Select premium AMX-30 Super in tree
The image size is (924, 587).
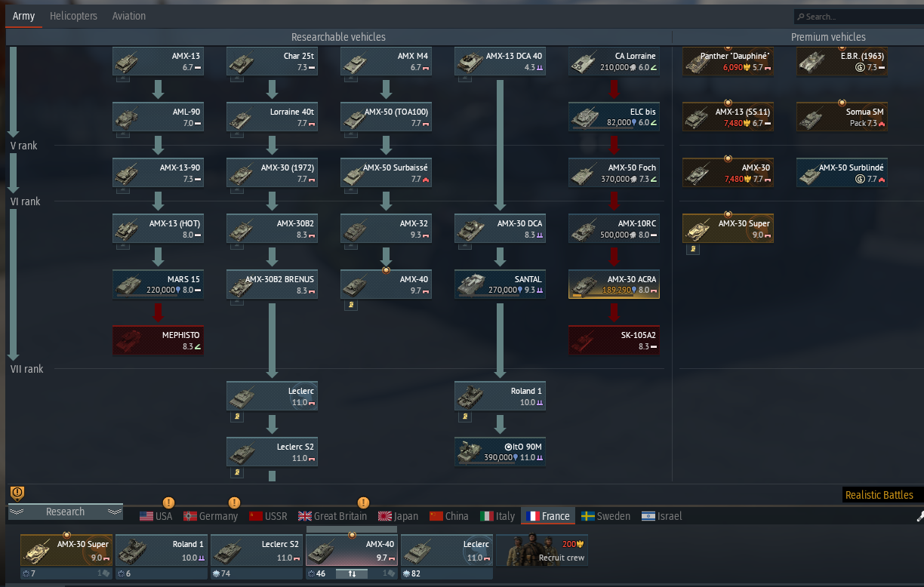pyautogui.click(x=728, y=229)
